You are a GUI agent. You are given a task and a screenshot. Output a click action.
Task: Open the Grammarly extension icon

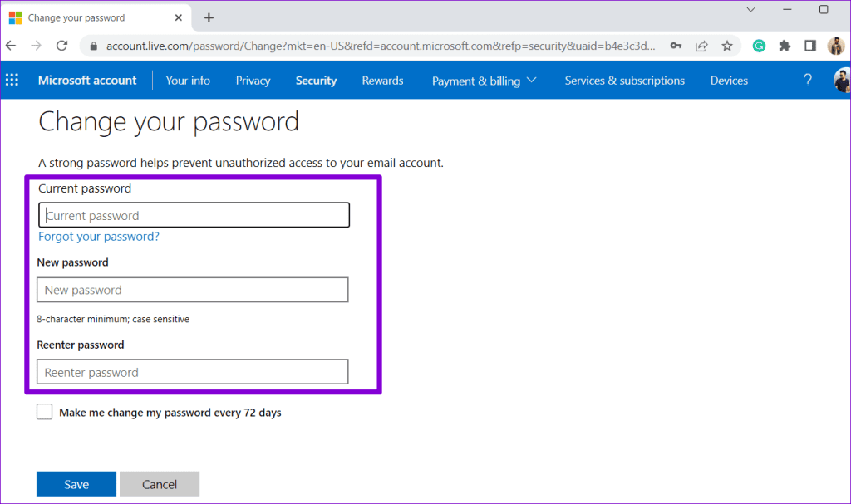759,46
